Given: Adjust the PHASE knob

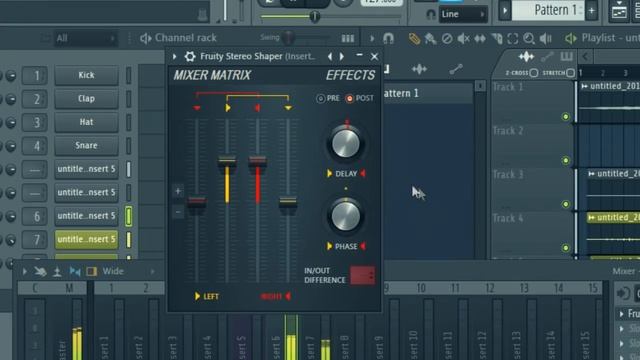Looking at the screenshot, I should click(346, 216).
